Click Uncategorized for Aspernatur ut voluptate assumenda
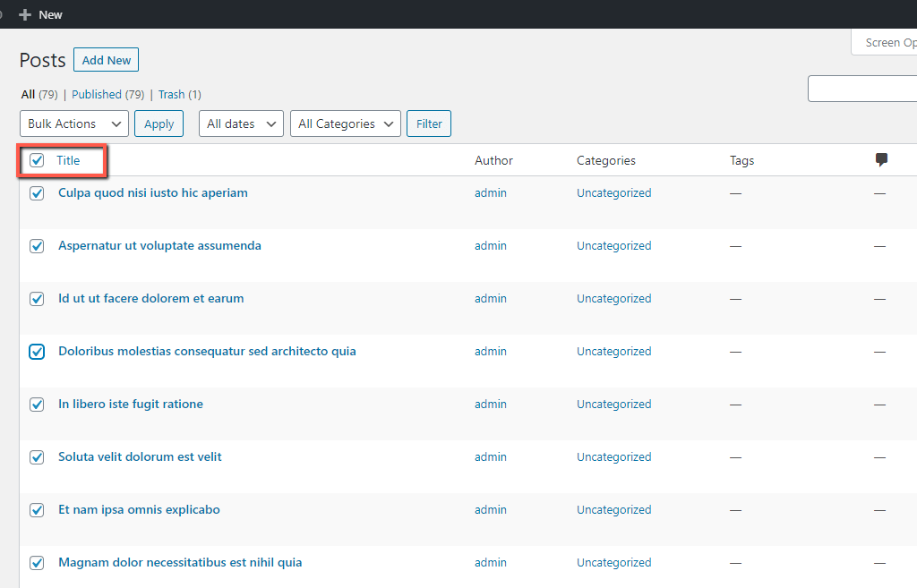This screenshot has width=917, height=588. point(614,245)
